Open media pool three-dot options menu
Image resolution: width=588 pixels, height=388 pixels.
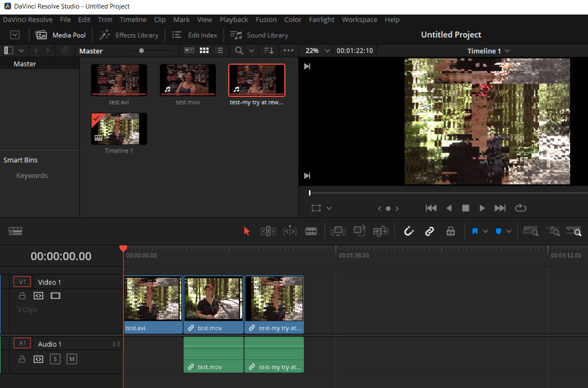[289, 50]
